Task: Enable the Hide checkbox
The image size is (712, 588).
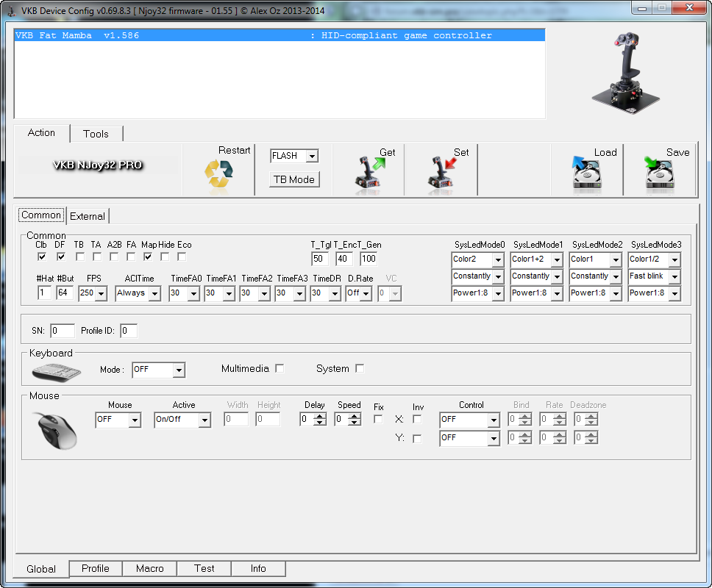Action: pyautogui.click(x=165, y=257)
